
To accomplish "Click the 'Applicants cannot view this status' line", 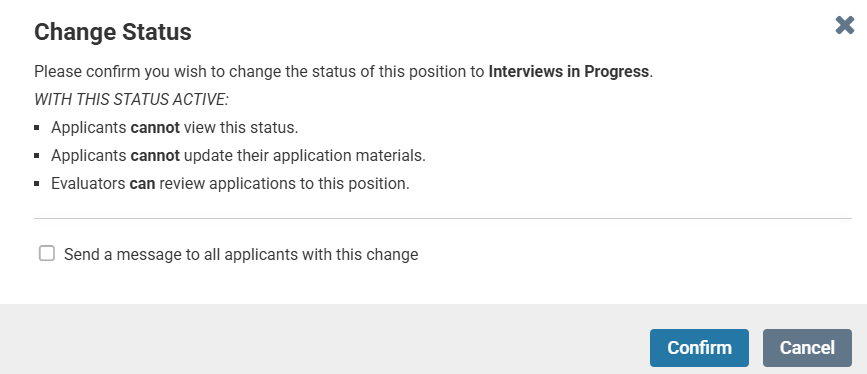I will [x=175, y=128].
